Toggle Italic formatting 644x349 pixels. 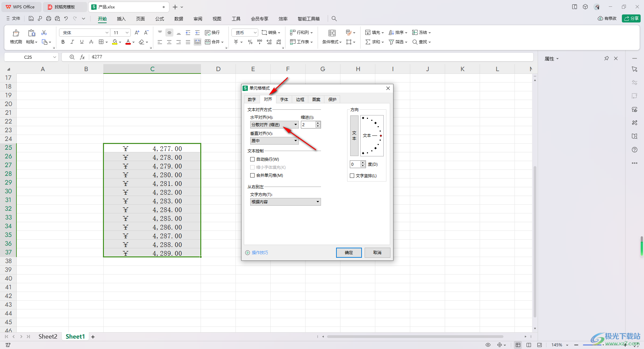(x=72, y=42)
